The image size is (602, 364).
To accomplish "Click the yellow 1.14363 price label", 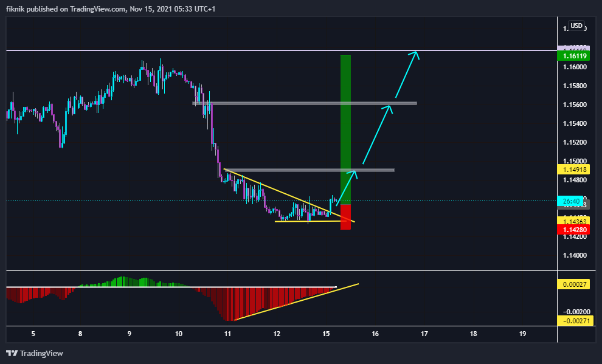I will point(575,221).
